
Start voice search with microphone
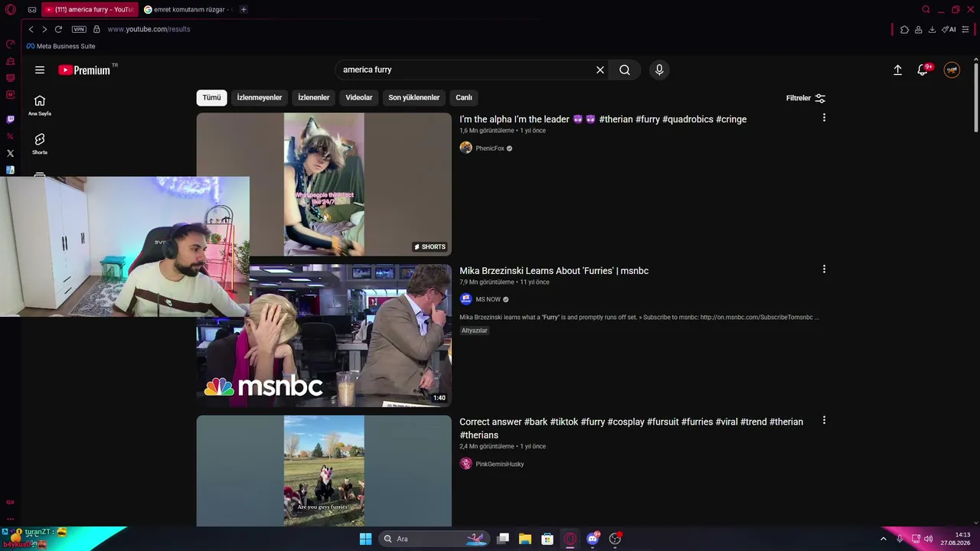(x=659, y=70)
